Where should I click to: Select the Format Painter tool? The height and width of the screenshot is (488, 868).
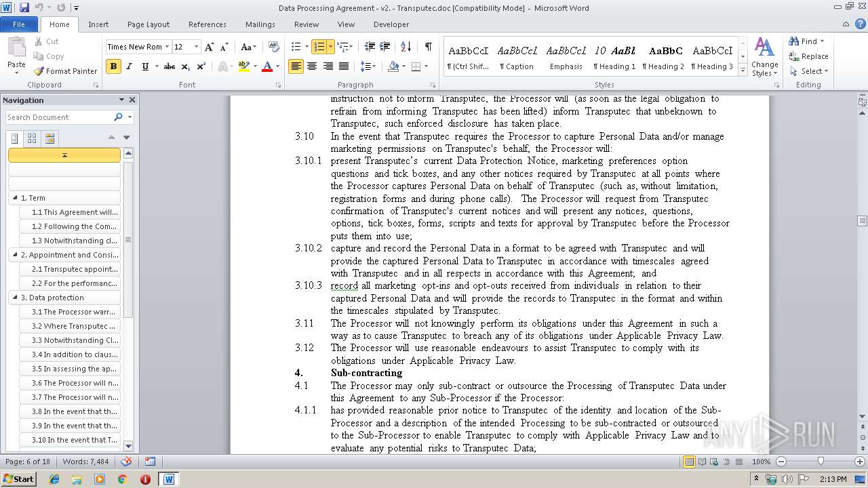[66, 71]
